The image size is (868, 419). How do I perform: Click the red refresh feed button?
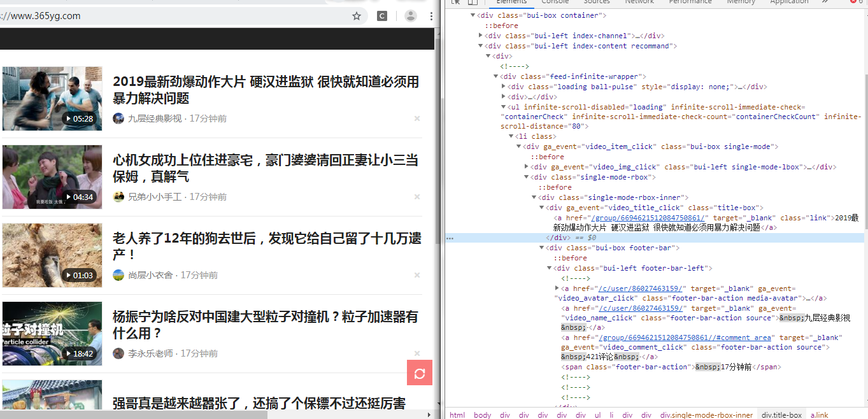pyautogui.click(x=420, y=373)
